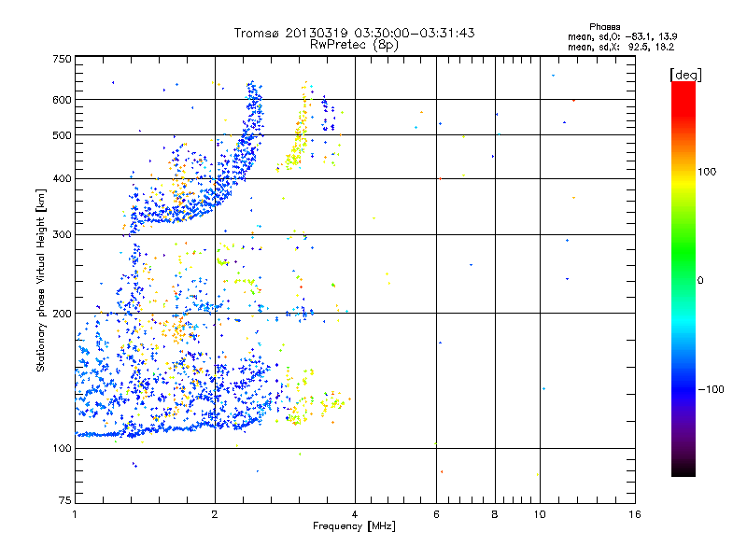Click the y-axis tick label '500'
Viewport: 747px width, 560px height.
(x=62, y=135)
